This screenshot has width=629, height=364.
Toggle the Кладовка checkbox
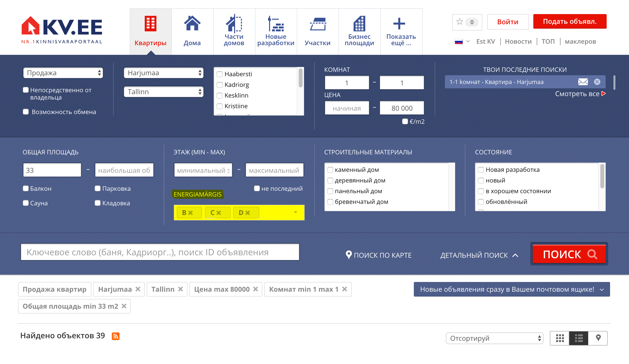[x=98, y=203]
